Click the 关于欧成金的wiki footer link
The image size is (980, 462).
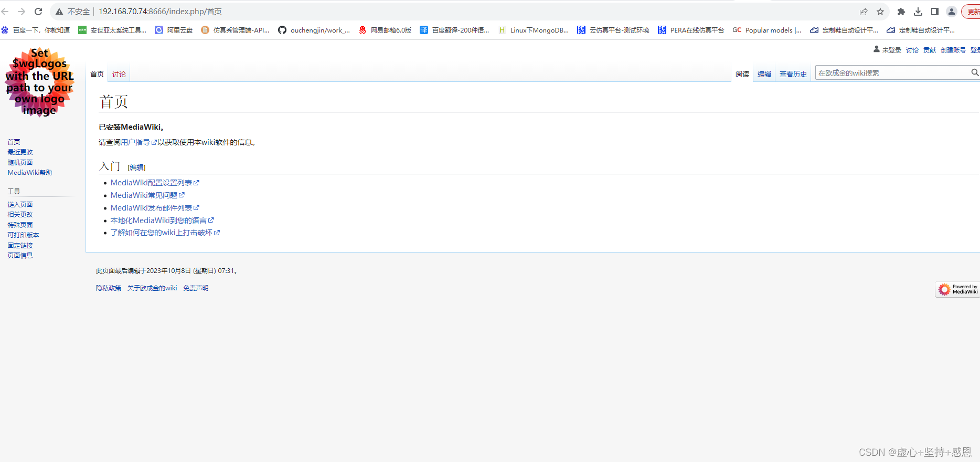(x=152, y=288)
